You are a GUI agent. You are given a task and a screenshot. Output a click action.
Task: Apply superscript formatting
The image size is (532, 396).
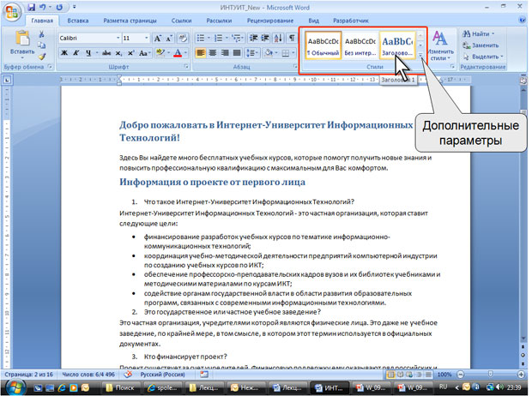pyautogui.click(x=130, y=53)
